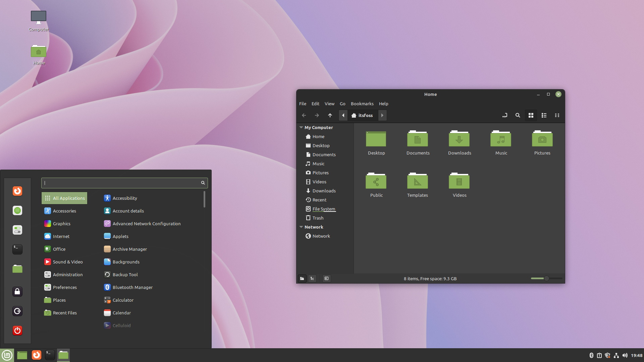644x362 pixels.
Task: Click the list view icon in file manager
Action: pyautogui.click(x=544, y=115)
